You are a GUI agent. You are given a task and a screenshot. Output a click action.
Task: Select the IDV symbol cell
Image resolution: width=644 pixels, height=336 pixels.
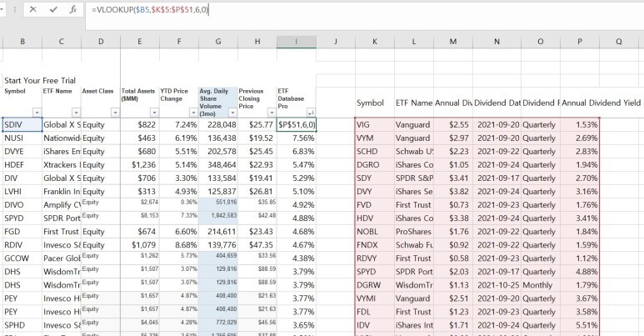[375, 325]
